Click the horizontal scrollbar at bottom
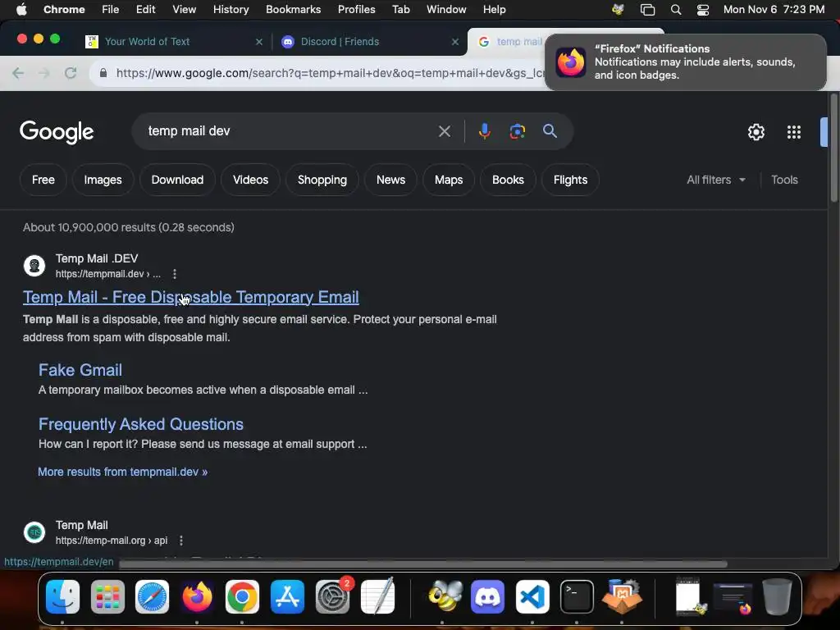This screenshot has height=630, width=840. (423, 564)
